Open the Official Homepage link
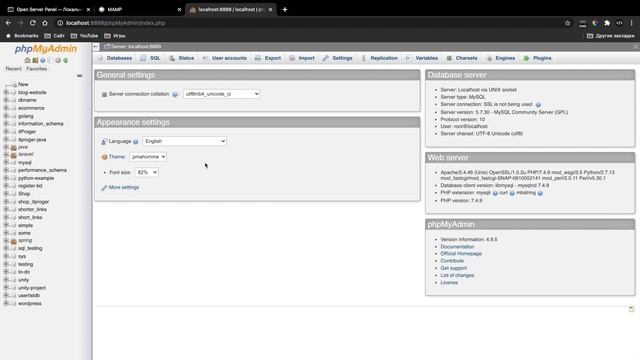 point(461,254)
